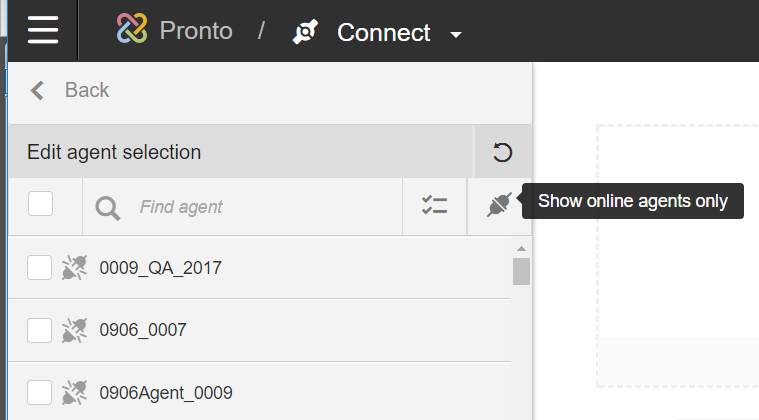Expand the Connect module dropdown arrow

pos(456,35)
